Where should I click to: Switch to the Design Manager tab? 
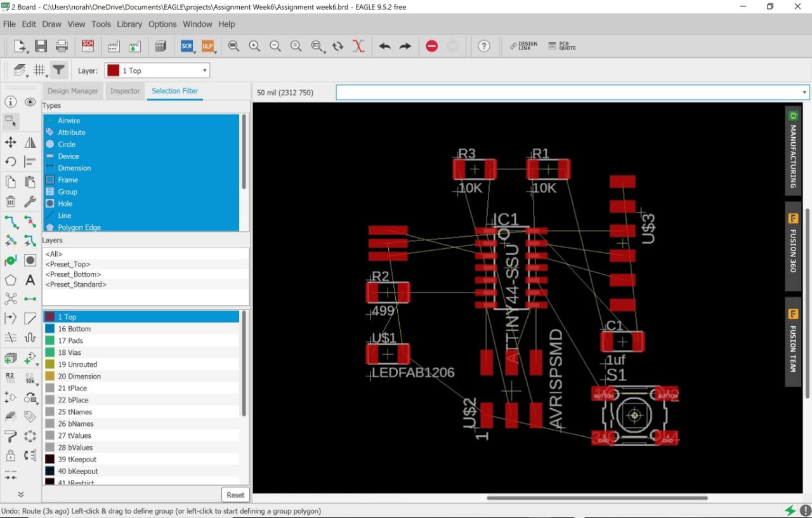73,91
